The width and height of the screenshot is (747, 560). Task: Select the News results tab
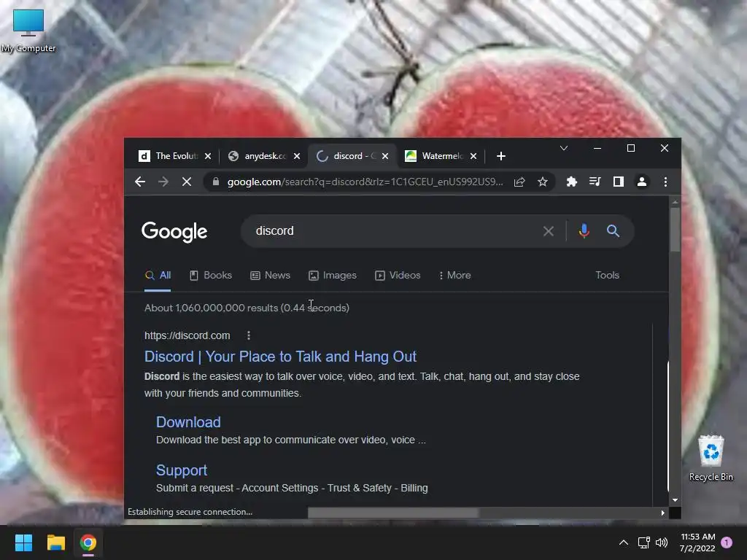click(270, 276)
